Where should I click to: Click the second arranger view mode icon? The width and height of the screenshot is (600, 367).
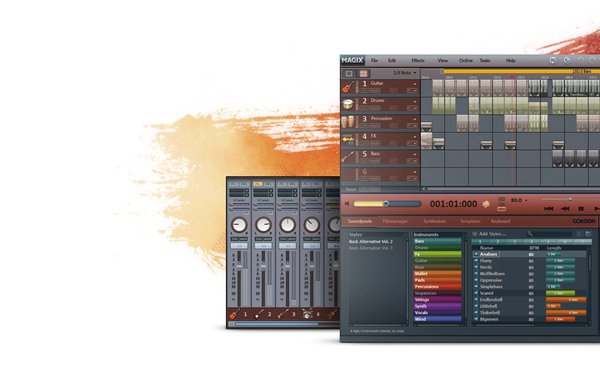[x=363, y=73]
